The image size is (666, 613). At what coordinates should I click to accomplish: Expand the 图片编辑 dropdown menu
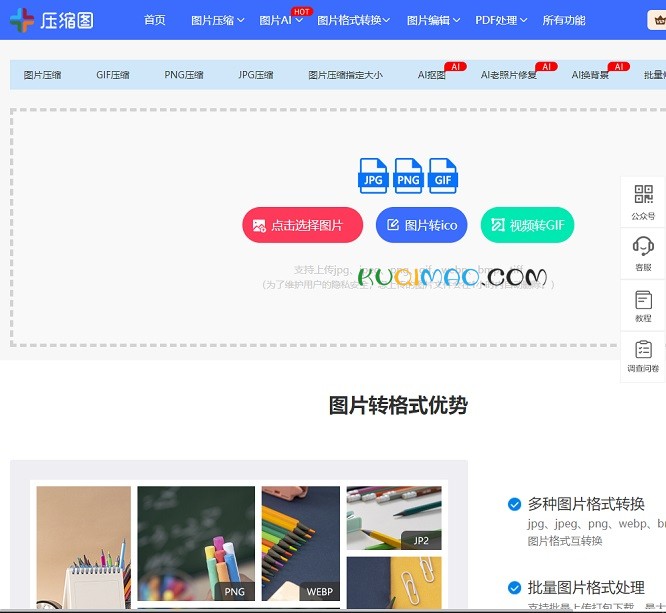[x=433, y=20]
